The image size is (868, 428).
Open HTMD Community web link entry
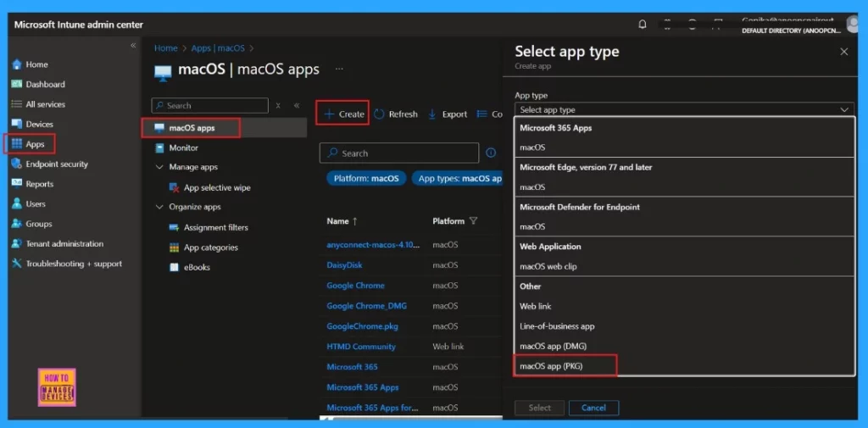tap(361, 347)
